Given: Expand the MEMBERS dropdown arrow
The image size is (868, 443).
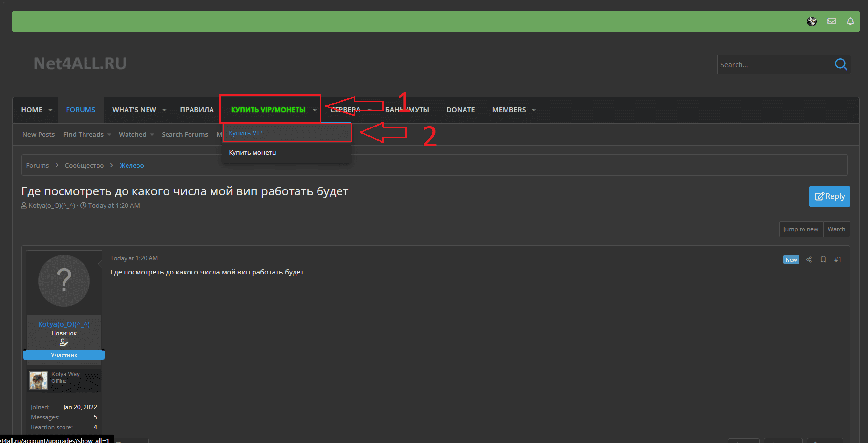Looking at the screenshot, I should [534, 110].
